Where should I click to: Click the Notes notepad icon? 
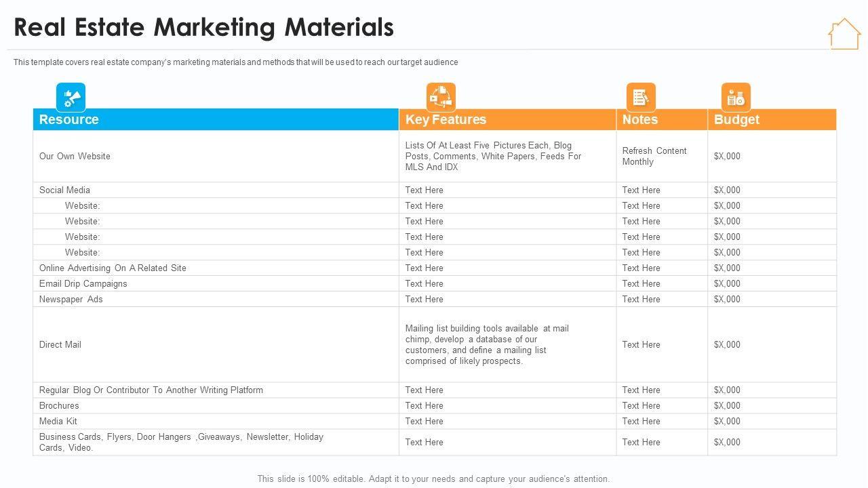click(x=640, y=97)
